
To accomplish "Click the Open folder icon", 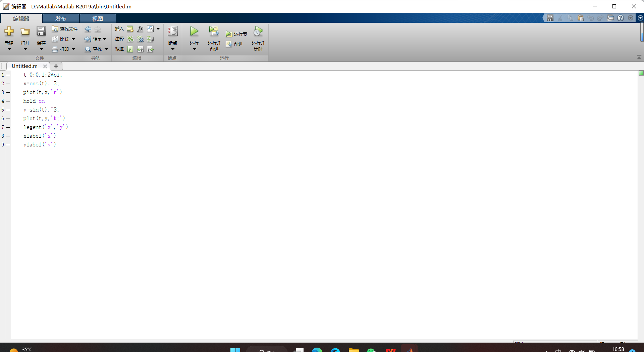I will [x=25, y=32].
